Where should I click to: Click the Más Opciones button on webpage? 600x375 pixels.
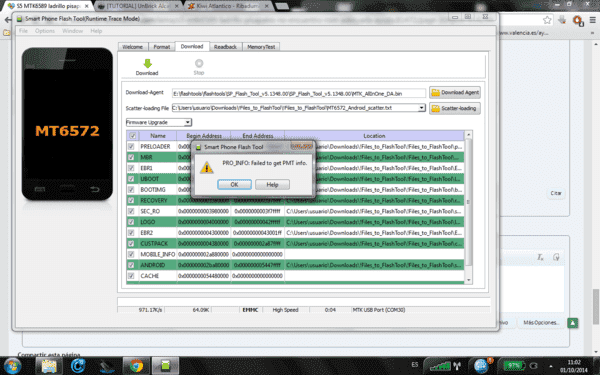(x=541, y=323)
